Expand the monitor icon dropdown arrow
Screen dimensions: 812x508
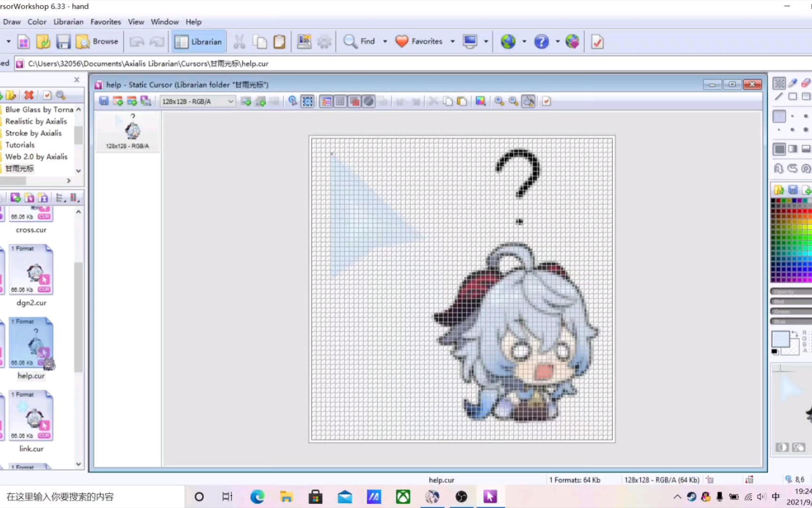click(486, 41)
